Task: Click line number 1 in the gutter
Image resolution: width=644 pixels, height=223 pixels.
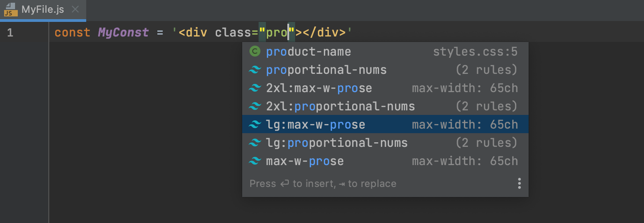Action: (x=10, y=33)
